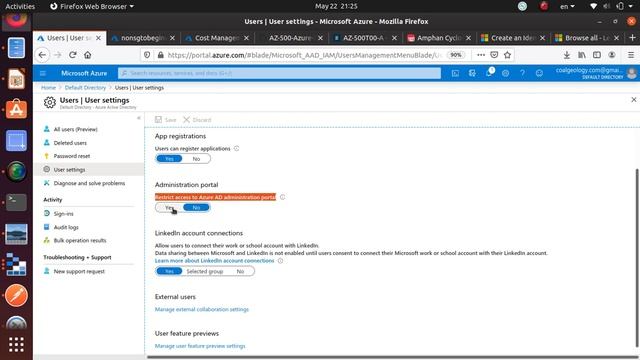
Task: Switch to the Create an Identity tab
Action: pyautogui.click(x=513, y=38)
